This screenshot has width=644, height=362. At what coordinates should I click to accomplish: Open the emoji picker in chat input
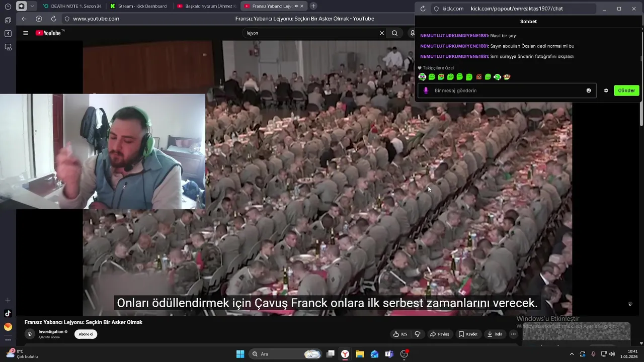point(589,90)
